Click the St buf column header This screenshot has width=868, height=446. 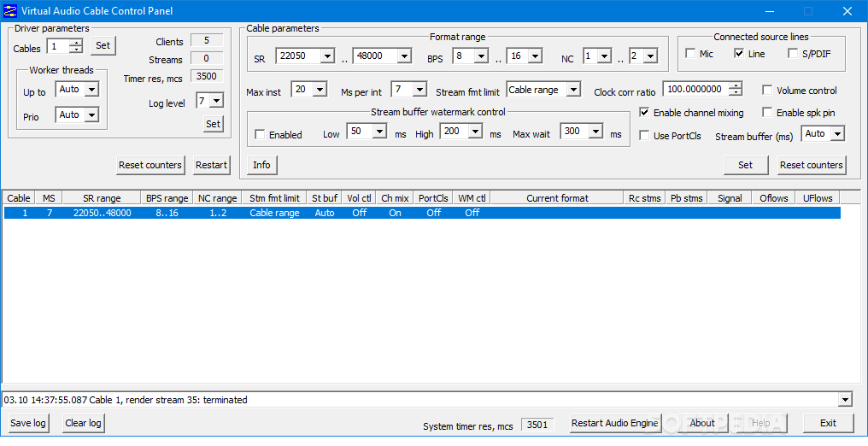pos(325,198)
